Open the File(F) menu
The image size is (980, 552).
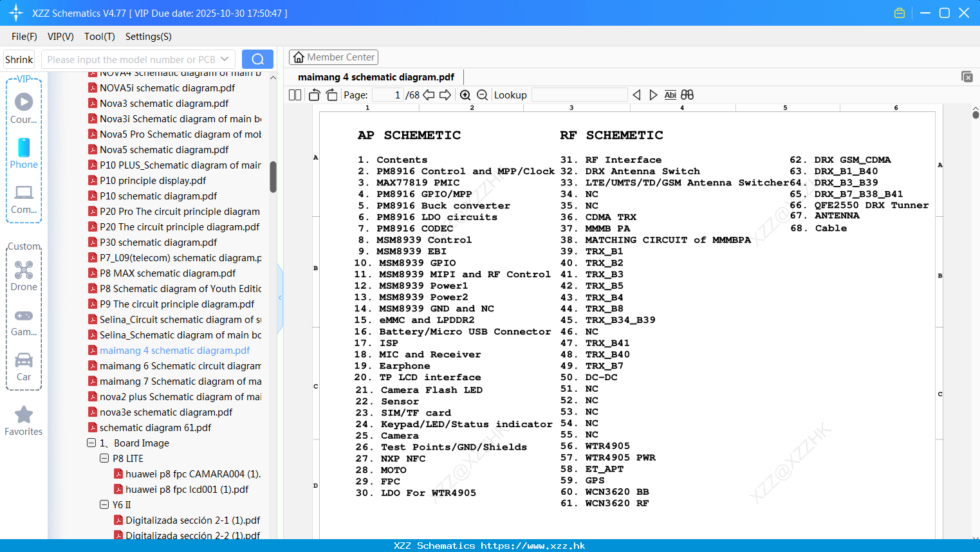click(24, 37)
